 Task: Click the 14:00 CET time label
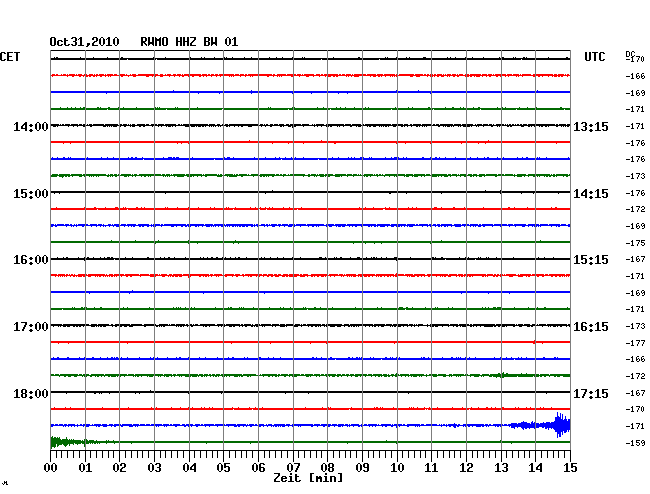[31, 126]
